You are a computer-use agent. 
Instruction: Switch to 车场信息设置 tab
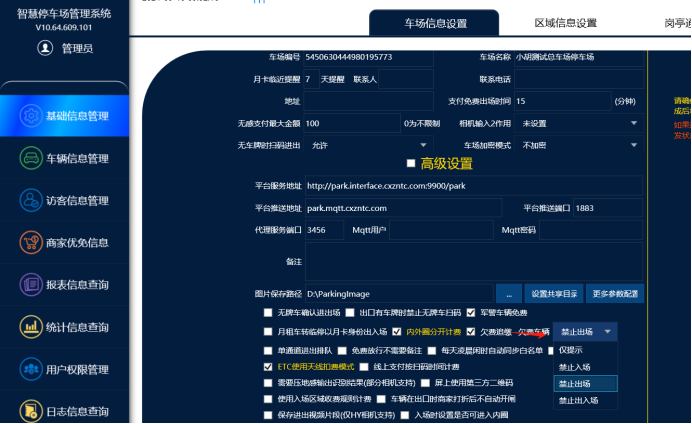[x=434, y=23]
